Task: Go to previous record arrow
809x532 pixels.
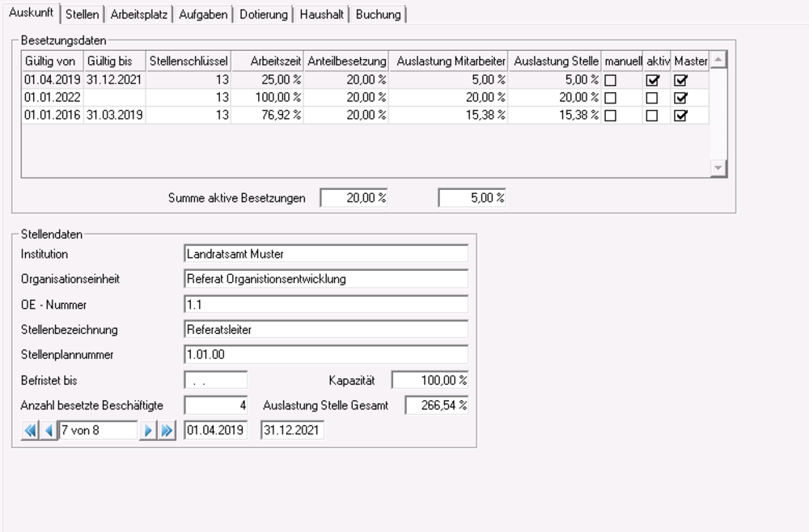Action: [49, 430]
